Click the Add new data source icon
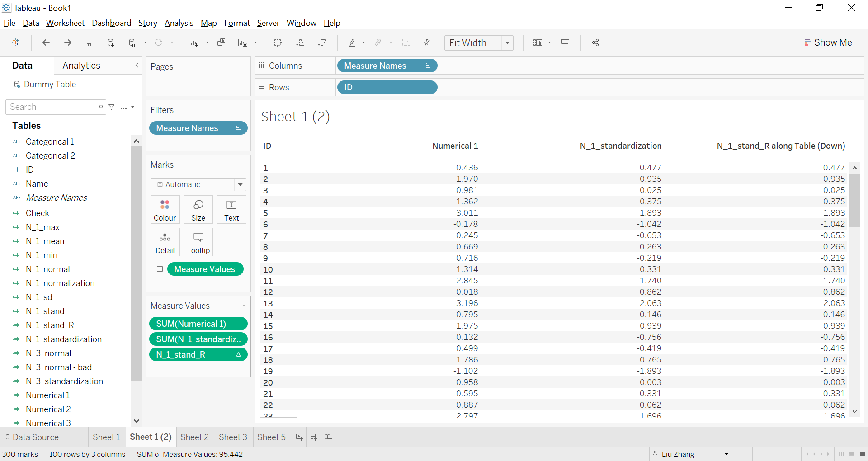Image resolution: width=868 pixels, height=461 pixels. pyautogui.click(x=111, y=42)
